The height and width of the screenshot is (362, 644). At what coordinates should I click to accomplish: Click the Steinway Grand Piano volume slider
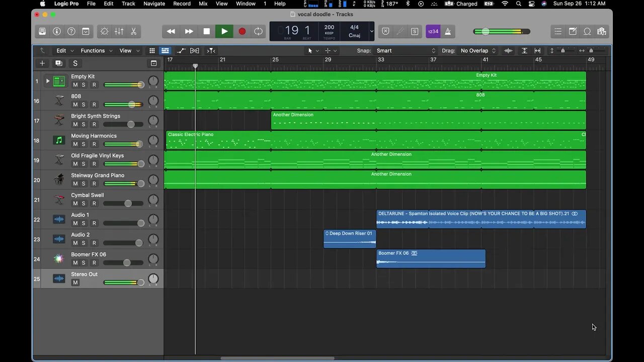pos(123,184)
